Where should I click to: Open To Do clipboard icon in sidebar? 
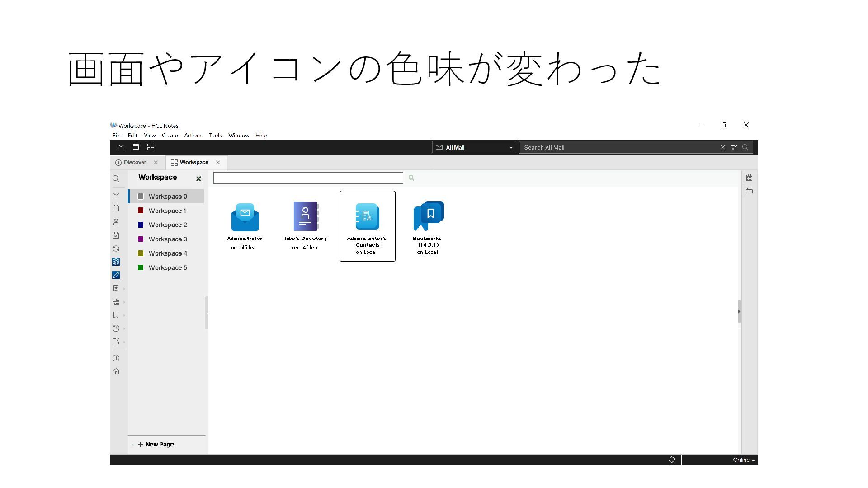click(x=116, y=235)
